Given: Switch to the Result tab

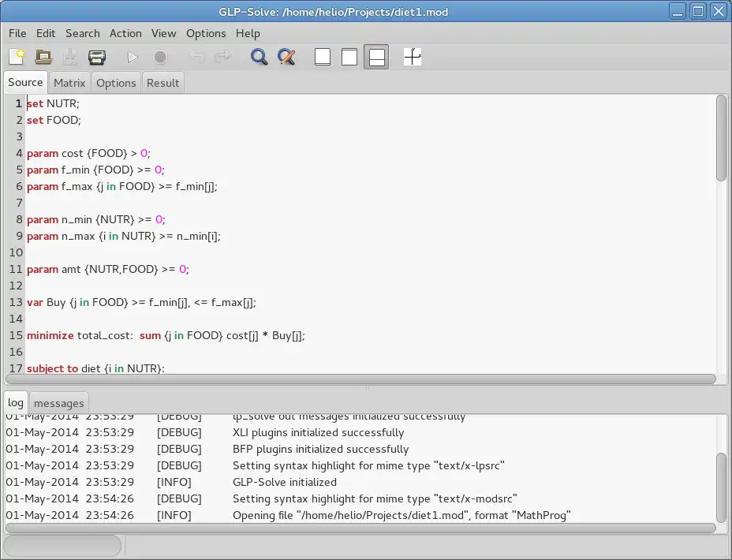Looking at the screenshot, I should tap(163, 83).
